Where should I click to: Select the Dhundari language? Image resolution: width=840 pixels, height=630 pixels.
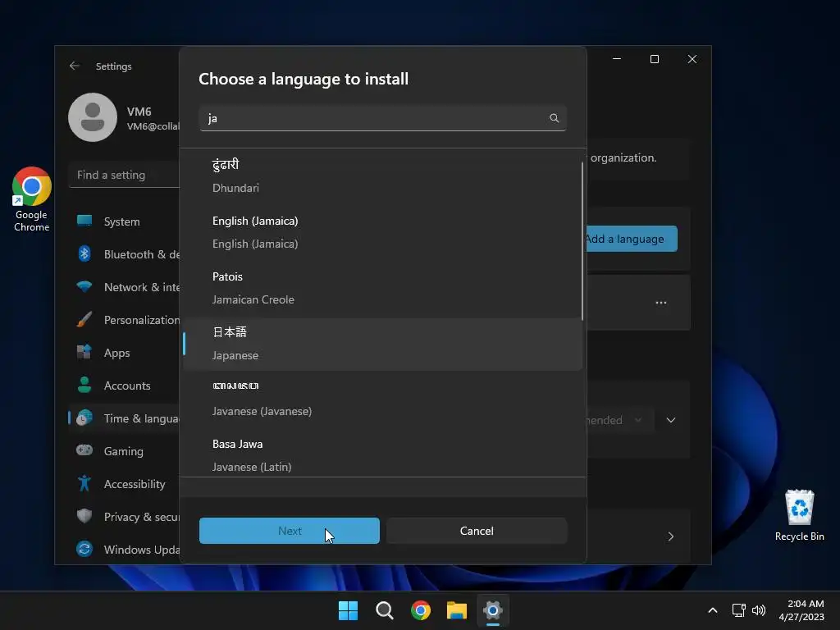coord(382,176)
